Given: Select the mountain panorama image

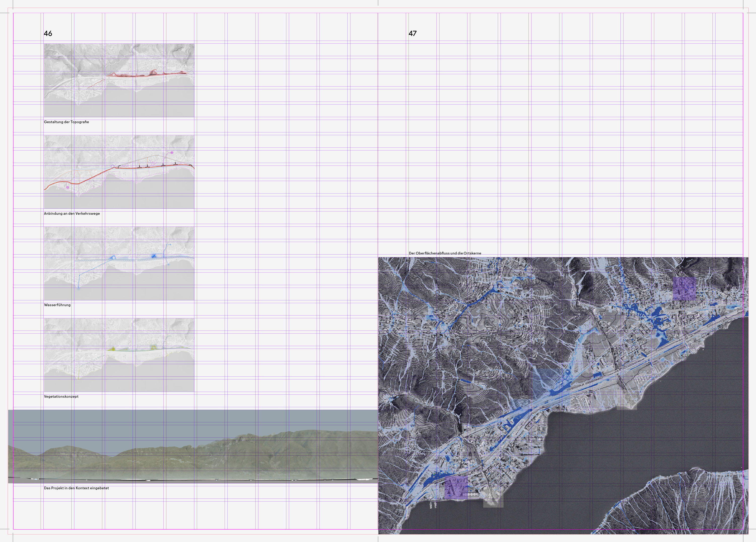Looking at the screenshot, I should [193, 446].
